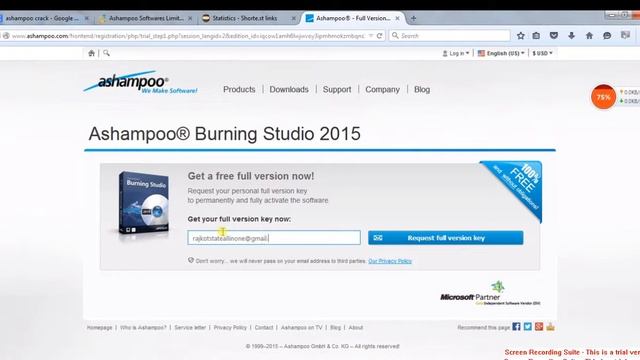Open the Support menu
Screen dimensions: 640x360
coord(337,89)
